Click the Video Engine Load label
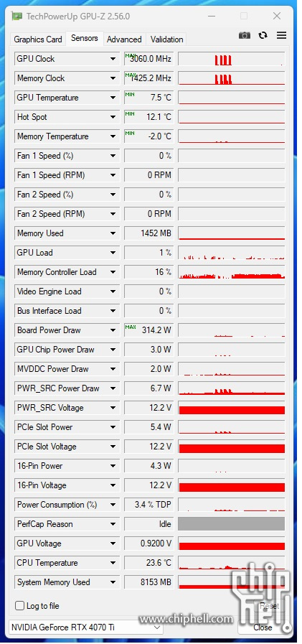 [x=49, y=291]
